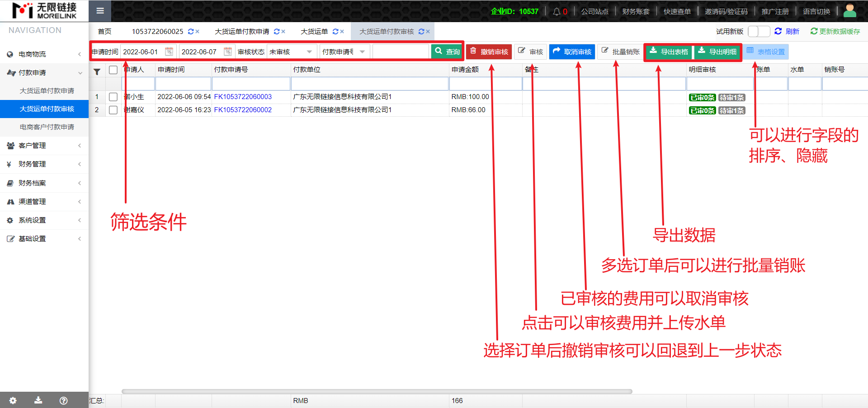Open payment request link FK1053722060003
The height and width of the screenshot is (408, 868).
click(x=243, y=97)
